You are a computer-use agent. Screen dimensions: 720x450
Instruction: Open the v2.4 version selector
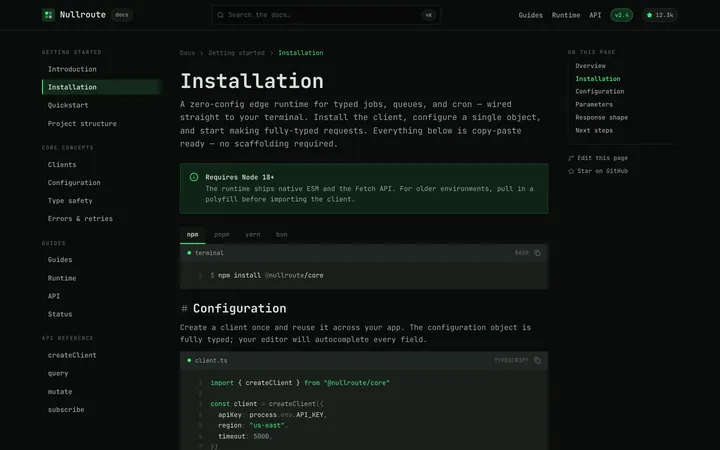tap(621, 15)
